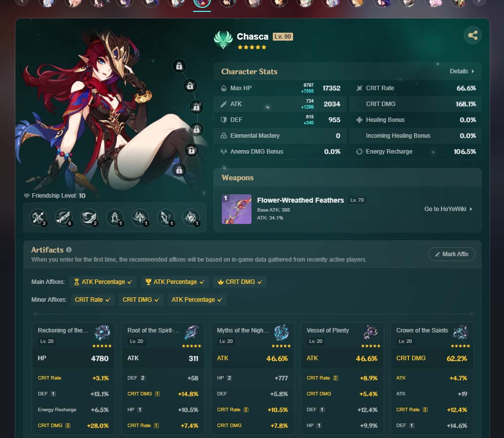Click the Crown of the Saints artifact name

[x=422, y=330]
